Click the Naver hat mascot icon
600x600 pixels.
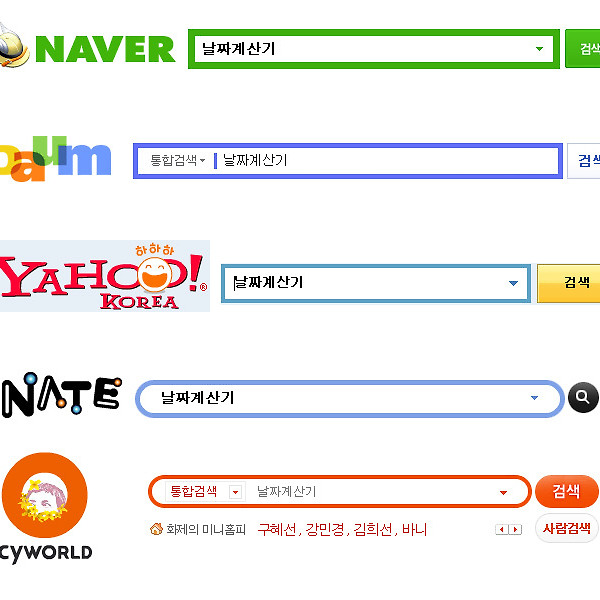pos(14,46)
